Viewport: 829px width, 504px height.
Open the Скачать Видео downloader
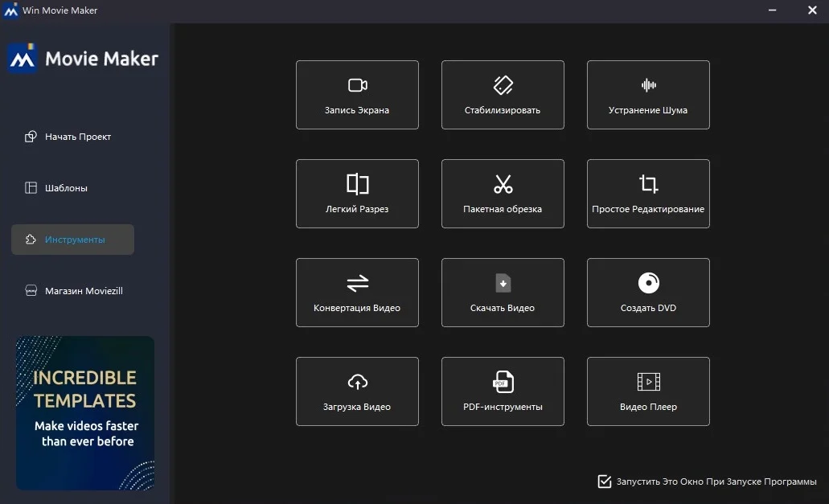(x=503, y=292)
